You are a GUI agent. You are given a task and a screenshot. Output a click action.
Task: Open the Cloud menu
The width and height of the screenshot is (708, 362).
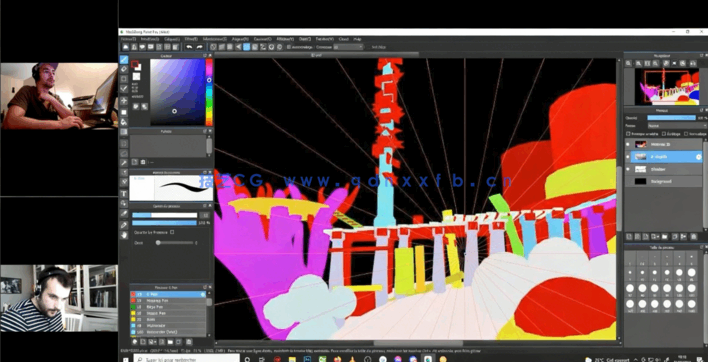(343, 39)
